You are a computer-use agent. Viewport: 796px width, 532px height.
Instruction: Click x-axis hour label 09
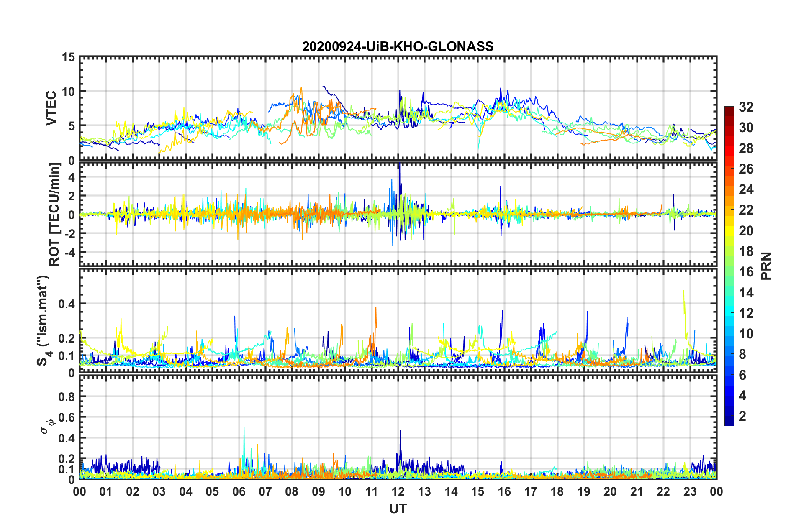(318, 491)
